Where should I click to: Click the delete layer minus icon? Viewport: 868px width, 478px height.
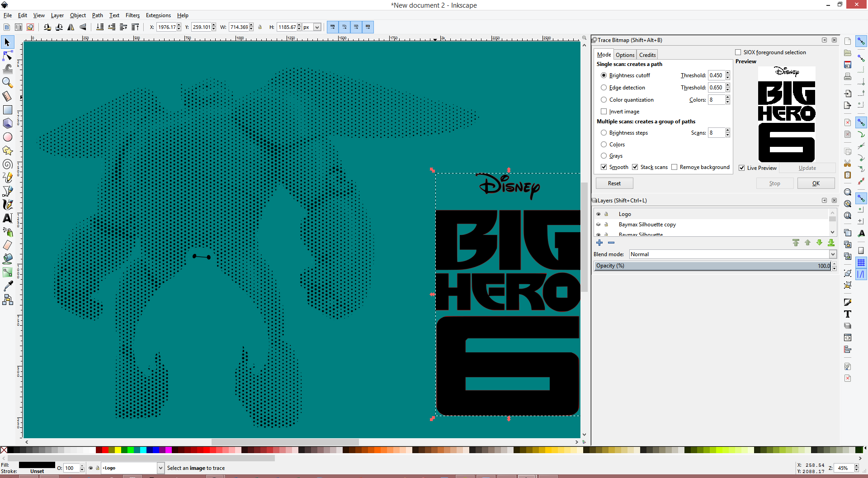611,243
